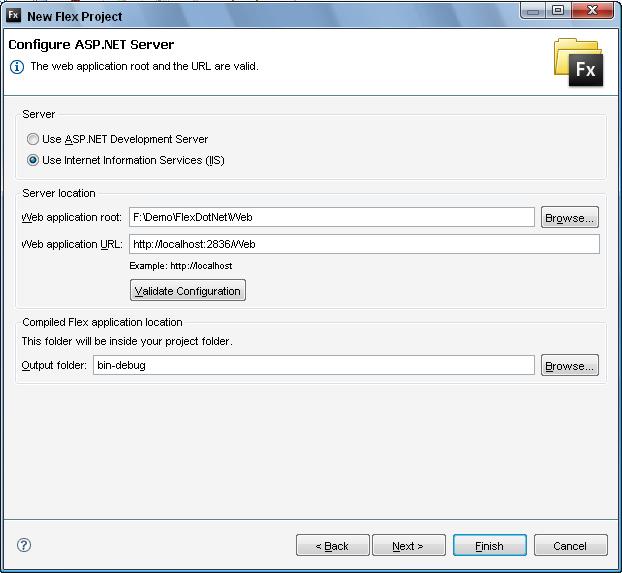The height and width of the screenshot is (573, 622).
Task: Cancel the New Flex Project wizard
Action: [570, 546]
